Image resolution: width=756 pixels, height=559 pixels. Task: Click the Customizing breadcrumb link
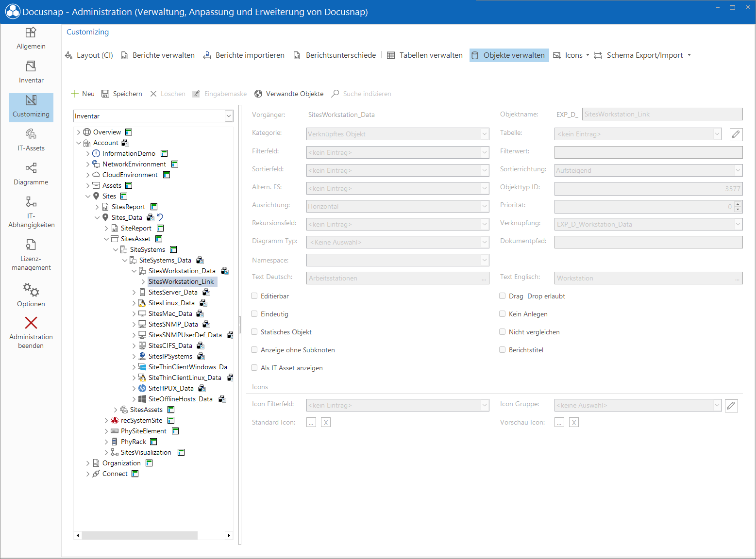click(88, 32)
